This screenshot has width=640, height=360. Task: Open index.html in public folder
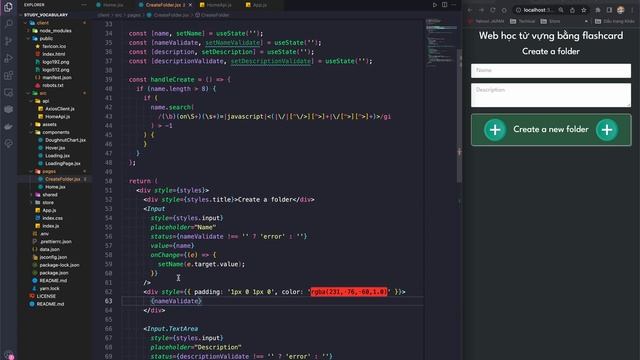(53, 54)
